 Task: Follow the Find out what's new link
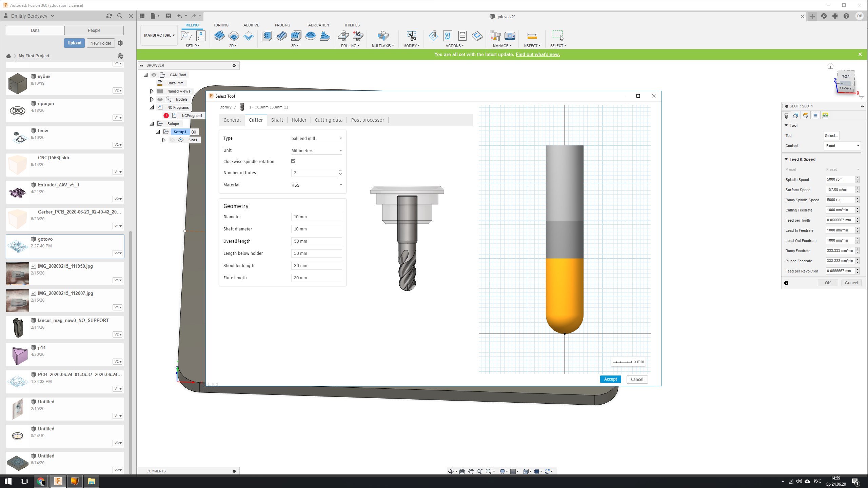tap(538, 54)
